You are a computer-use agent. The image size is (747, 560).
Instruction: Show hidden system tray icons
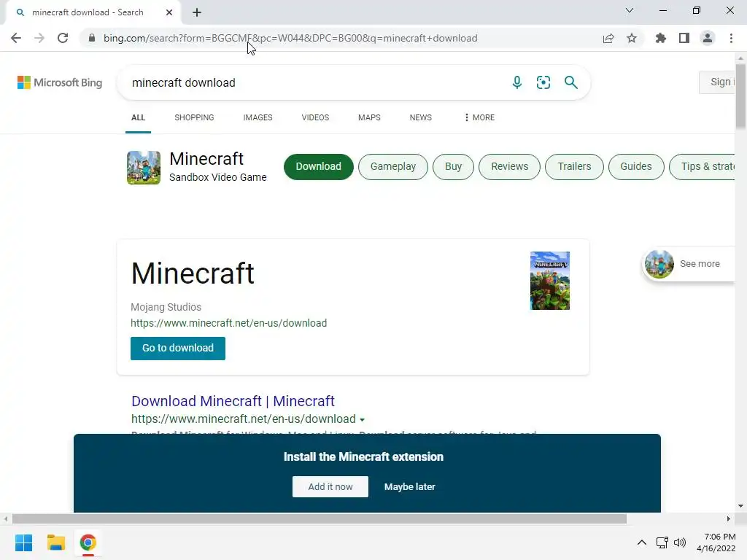point(642,542)
